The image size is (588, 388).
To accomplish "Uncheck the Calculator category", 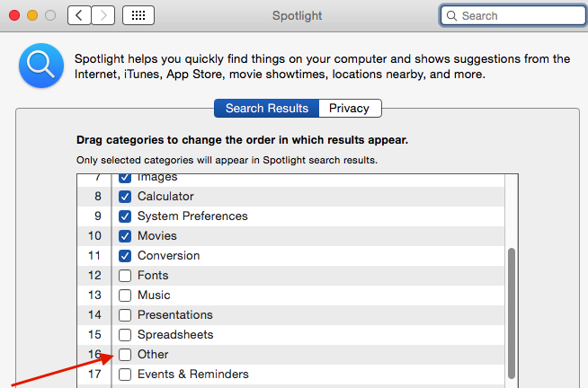I will click(125, 197).
